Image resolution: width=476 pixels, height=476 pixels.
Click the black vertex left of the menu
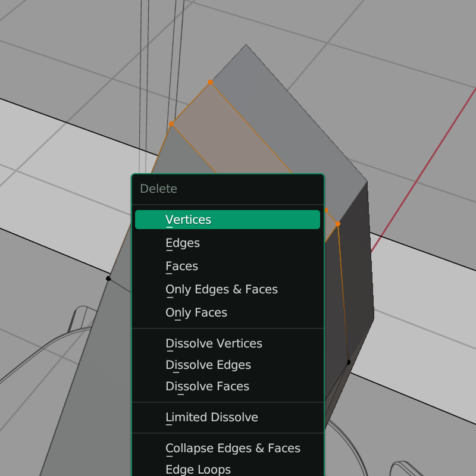108,278
